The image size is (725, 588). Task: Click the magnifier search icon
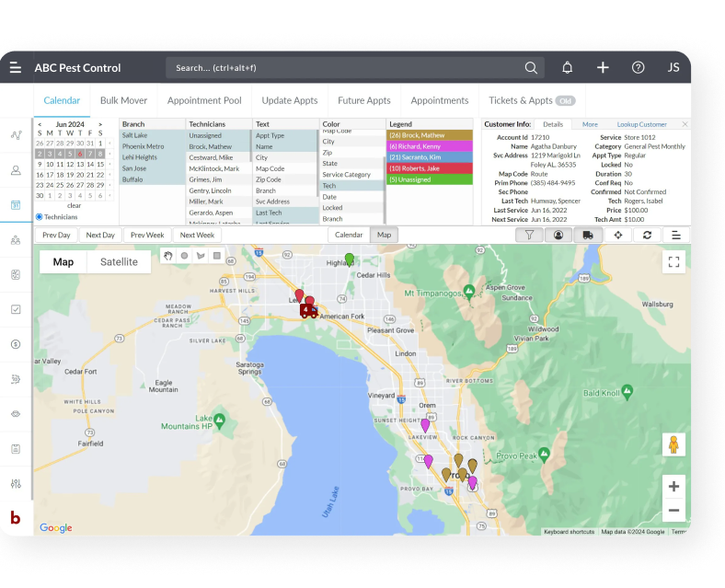531,68
